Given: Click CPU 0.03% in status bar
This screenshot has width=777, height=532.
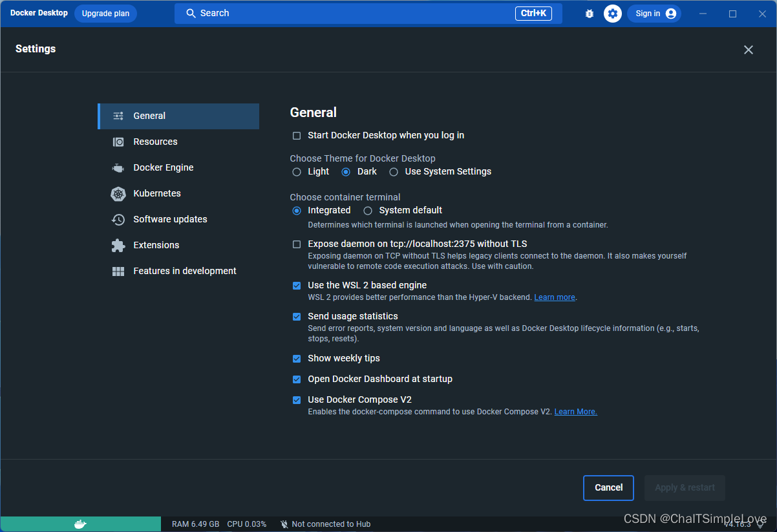Looking at the screenshot, I should [246, 524].
